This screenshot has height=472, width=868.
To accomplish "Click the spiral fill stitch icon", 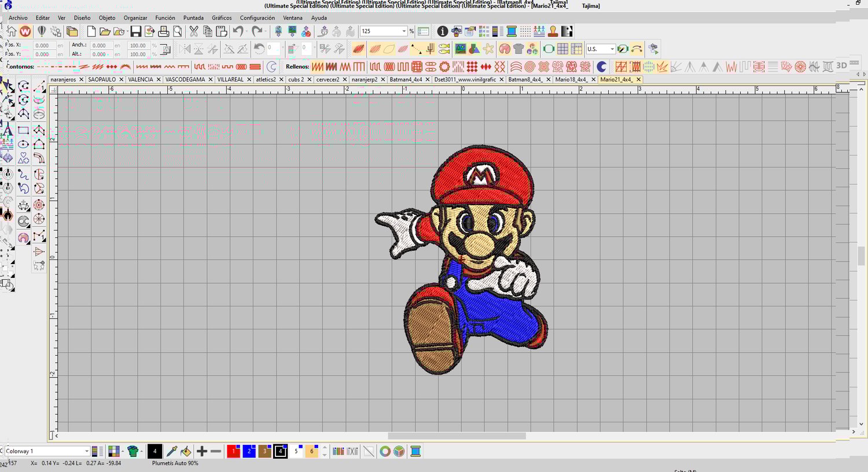I will coord(529,67).
